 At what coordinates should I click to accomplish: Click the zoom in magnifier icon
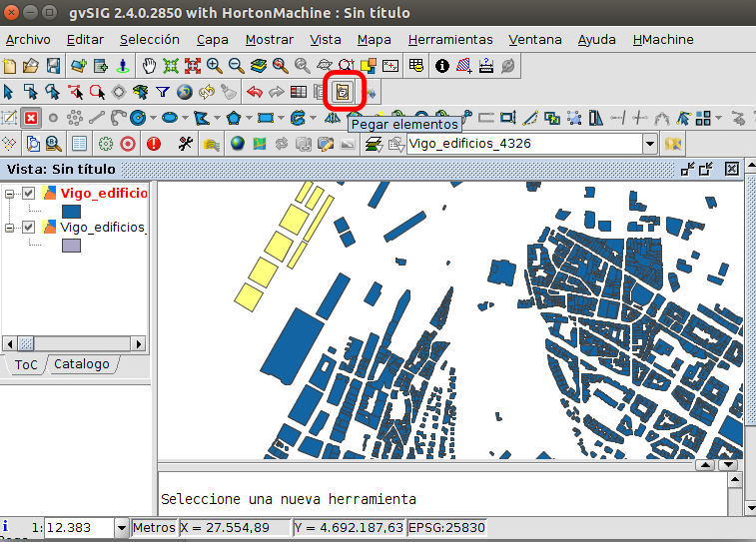(x=214, y=67)
